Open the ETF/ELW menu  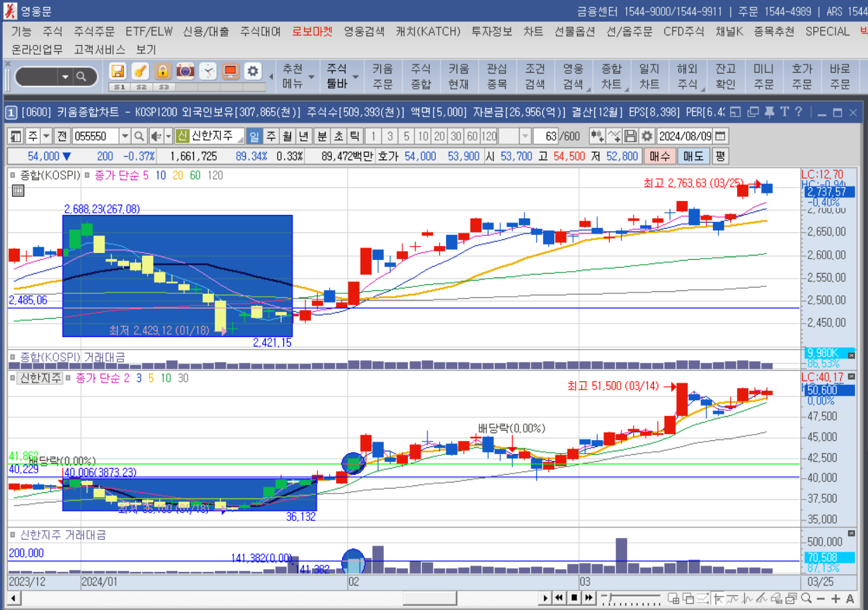149,31
